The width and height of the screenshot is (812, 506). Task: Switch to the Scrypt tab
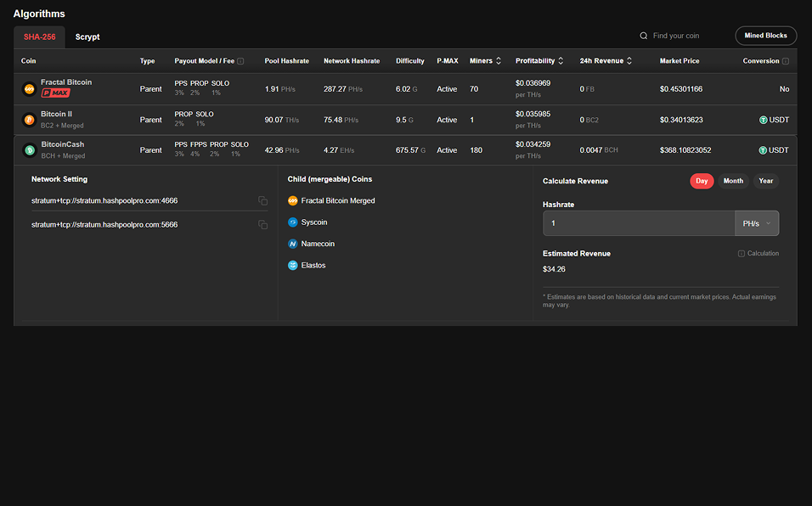coord(87,37)
